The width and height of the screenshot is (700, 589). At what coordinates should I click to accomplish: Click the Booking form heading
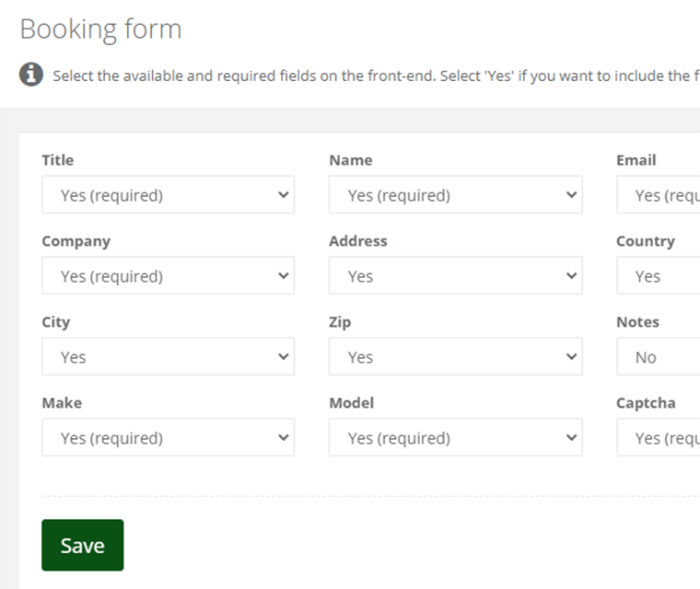click(x=101, y=29)
